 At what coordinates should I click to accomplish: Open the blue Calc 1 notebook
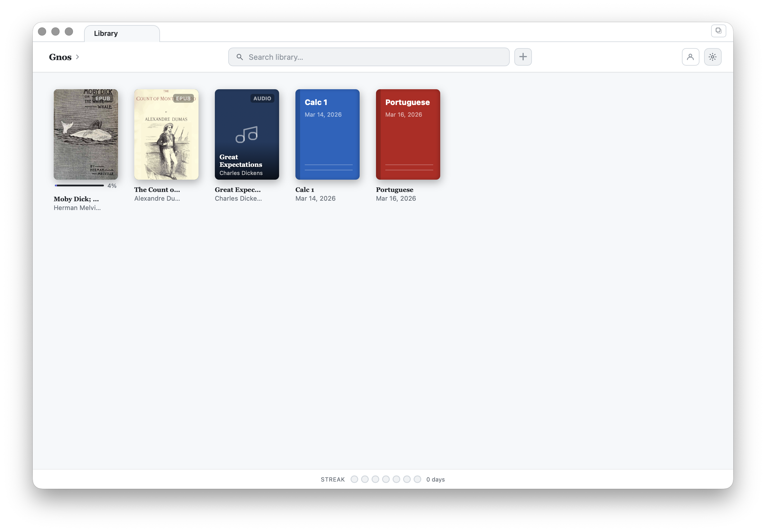[x=327, y=134]
